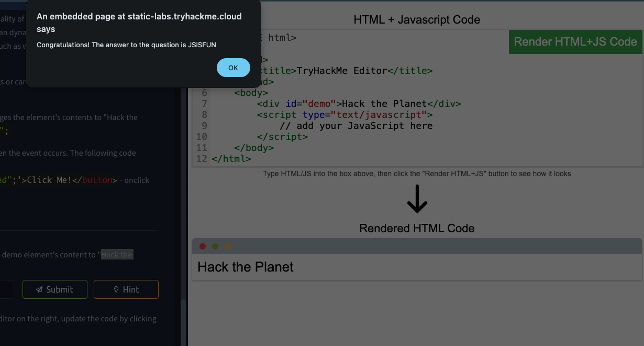Click the orange dot in rendered window
The height and width of the screenshot is (346, 644).
tap(228, 246)
